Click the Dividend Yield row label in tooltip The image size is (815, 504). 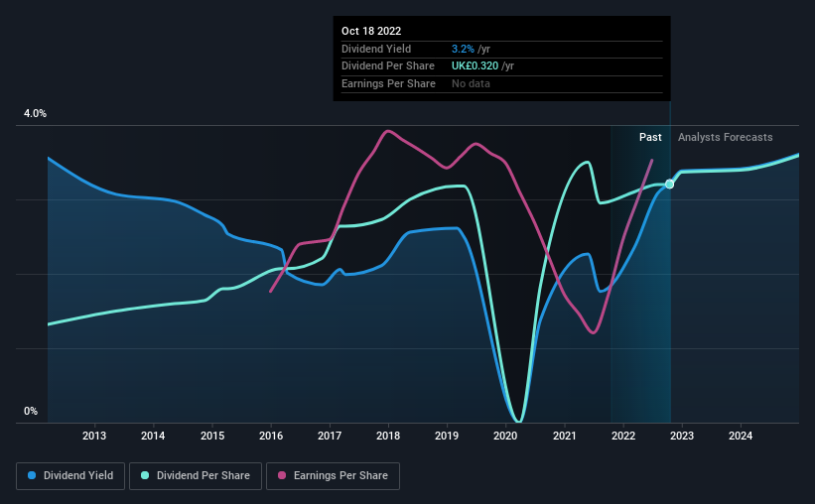[376, 49]
